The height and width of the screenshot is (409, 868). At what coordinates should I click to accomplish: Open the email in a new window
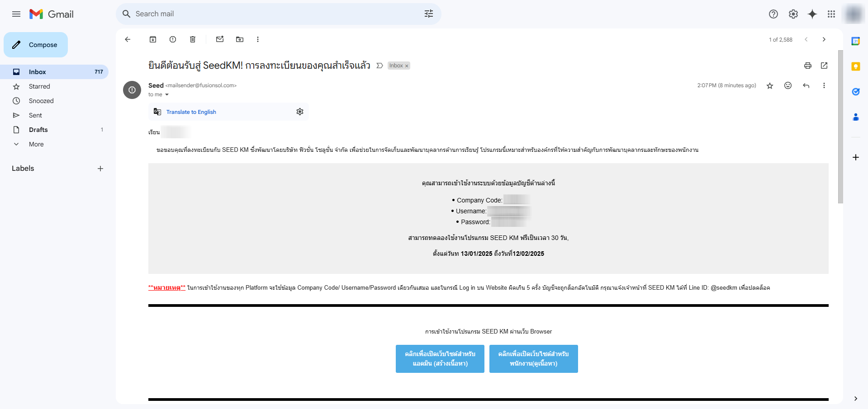[x=824, y=66]
